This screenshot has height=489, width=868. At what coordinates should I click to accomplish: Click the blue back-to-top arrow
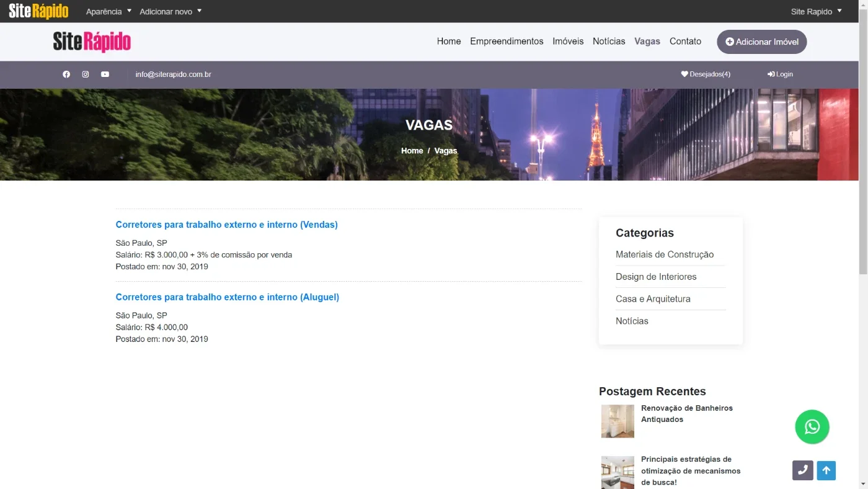826,470
